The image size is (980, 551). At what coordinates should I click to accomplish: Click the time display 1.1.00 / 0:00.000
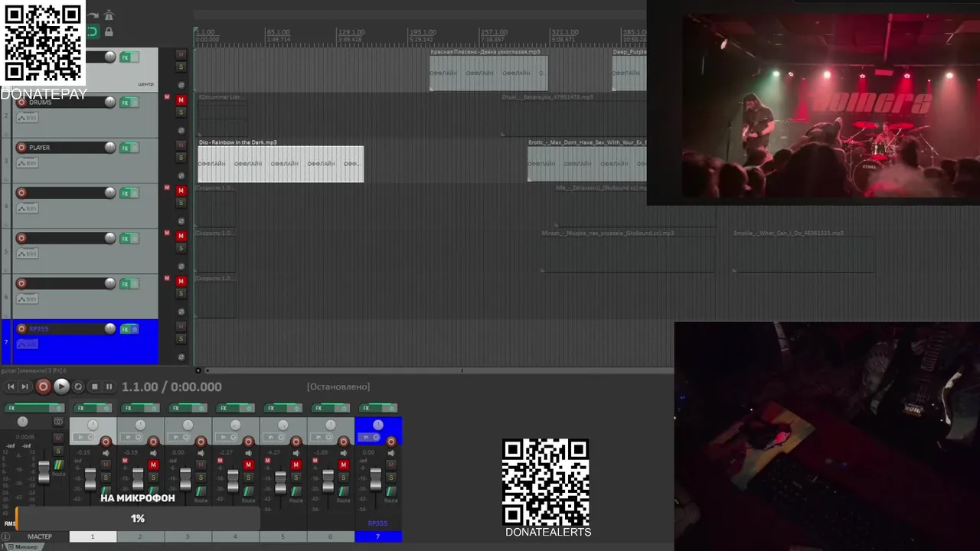[x=171, y=387]
